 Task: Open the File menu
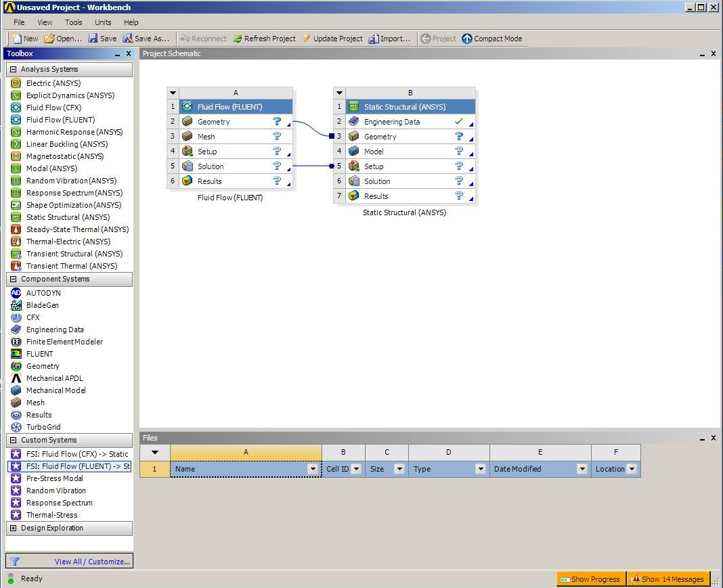coord(19,22)
